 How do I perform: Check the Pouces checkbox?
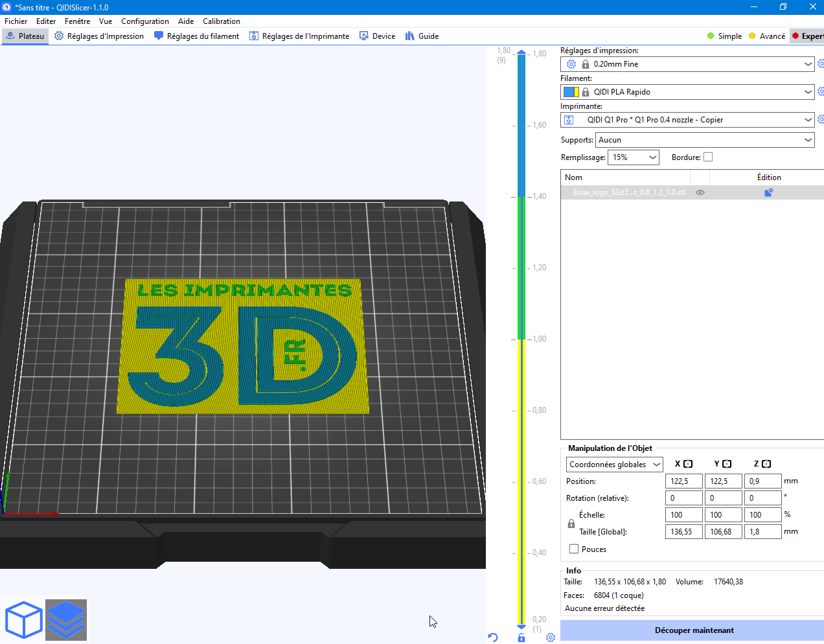tap(574, 549)
